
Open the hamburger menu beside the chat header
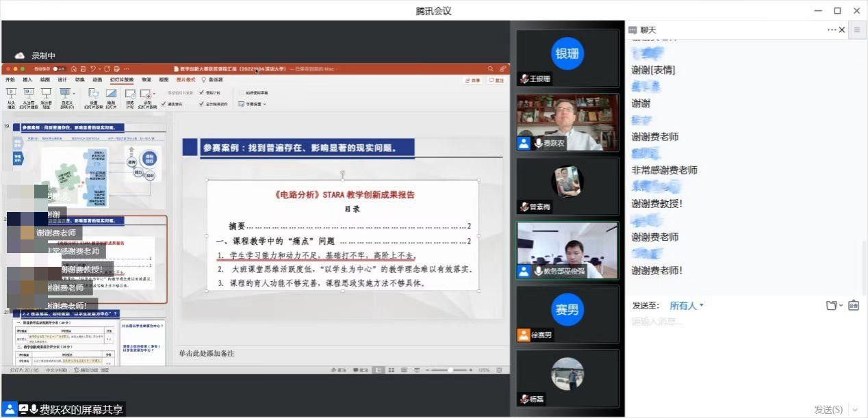point(857,30)
